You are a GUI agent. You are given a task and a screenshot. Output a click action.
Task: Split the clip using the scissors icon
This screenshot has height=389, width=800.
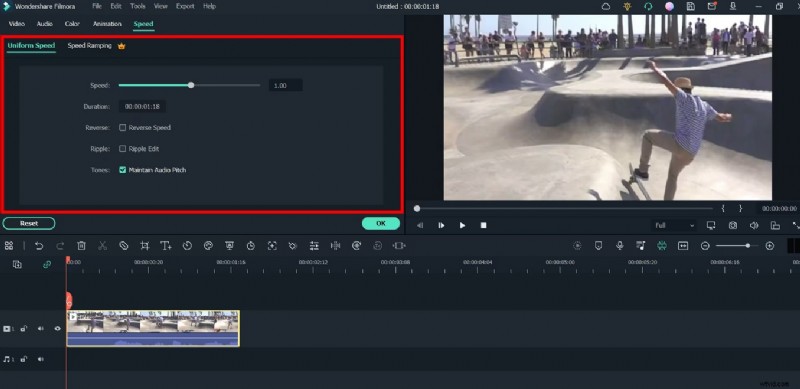click(x=103, y=246)
